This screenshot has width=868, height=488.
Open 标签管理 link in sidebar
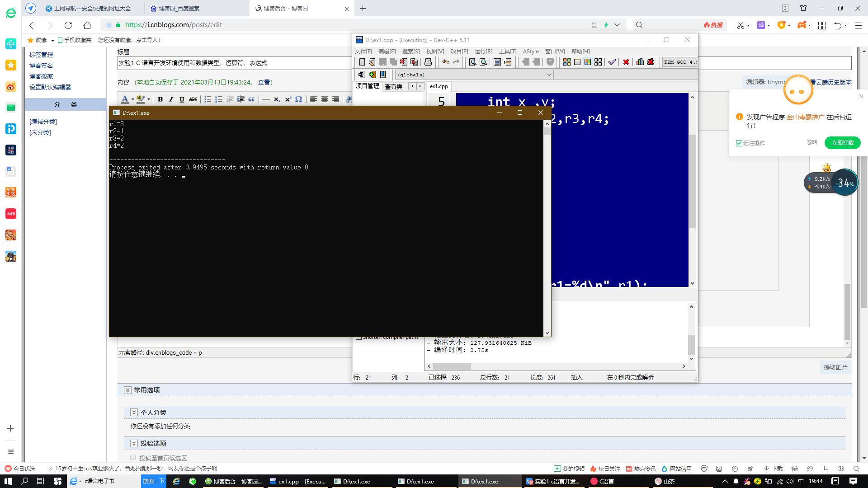pos(41,55)
